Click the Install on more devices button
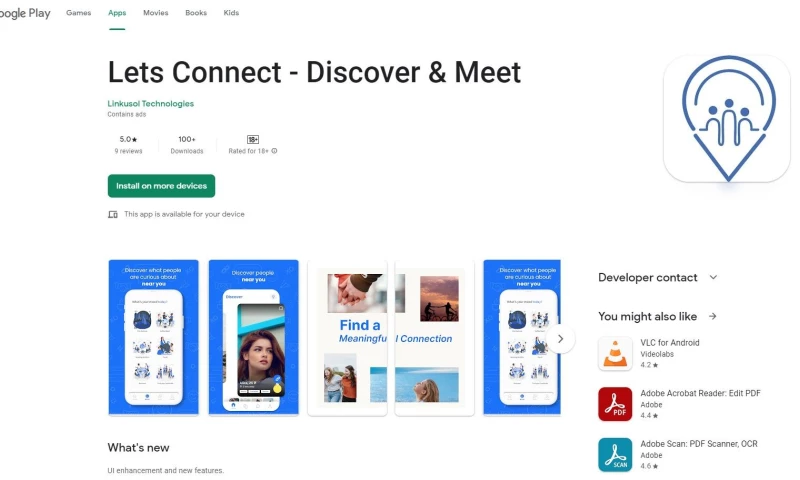 click(161, 186)
